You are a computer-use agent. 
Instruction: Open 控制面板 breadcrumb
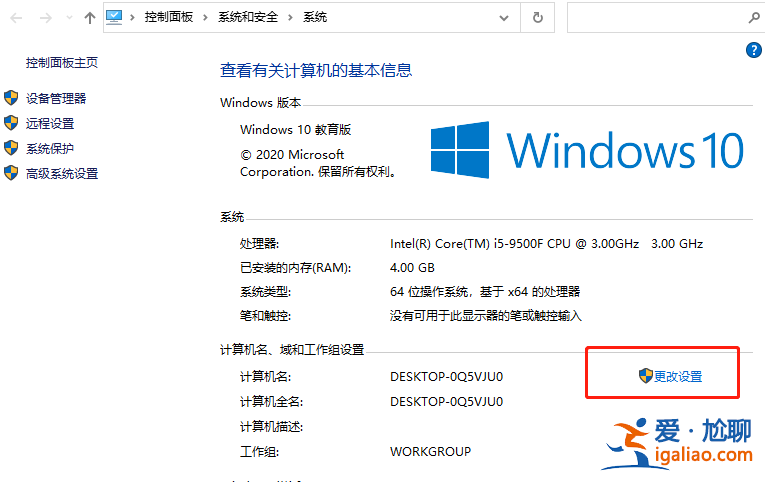point(169,17)
